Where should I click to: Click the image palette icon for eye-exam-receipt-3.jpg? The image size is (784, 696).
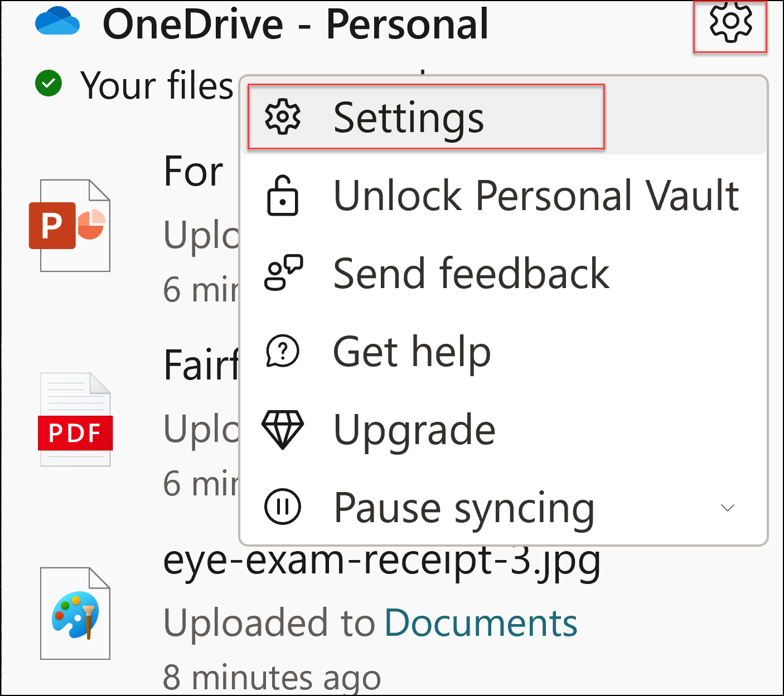pyautogui.click(x=74, y=613)
